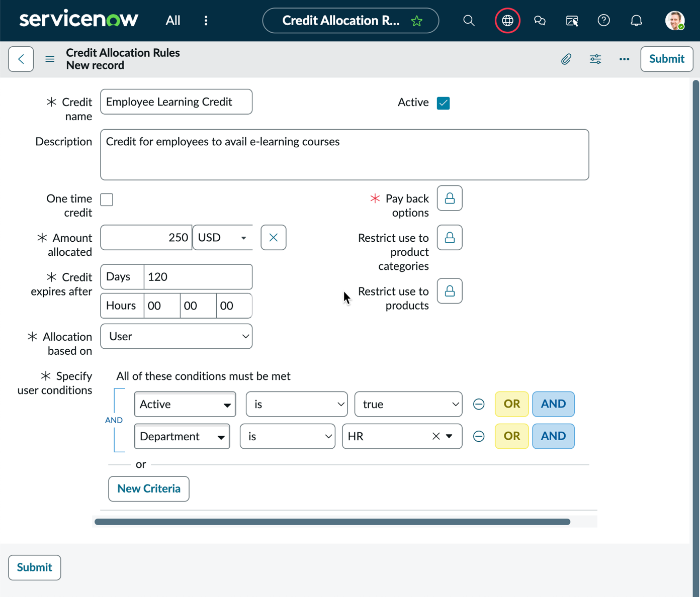Toggle the favorite star icon
700x597 pixels.
[416, 21]
